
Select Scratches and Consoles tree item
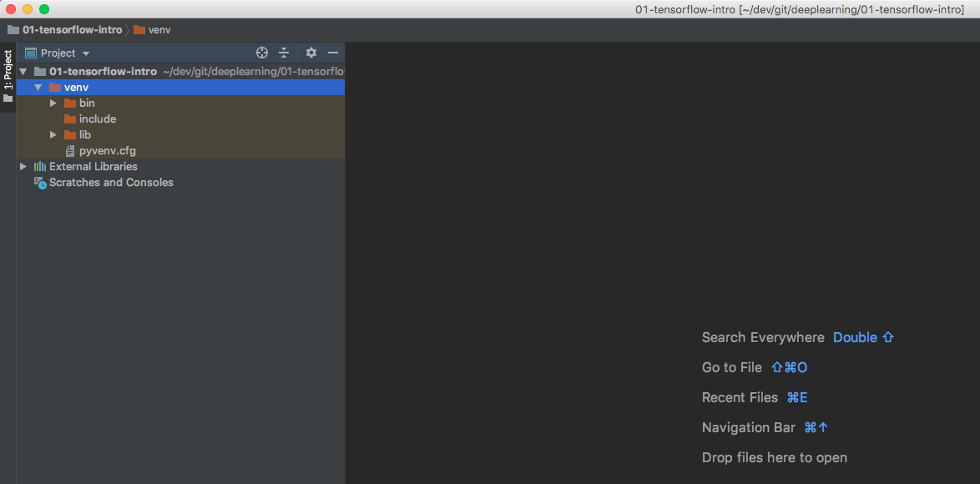point(111,183)
